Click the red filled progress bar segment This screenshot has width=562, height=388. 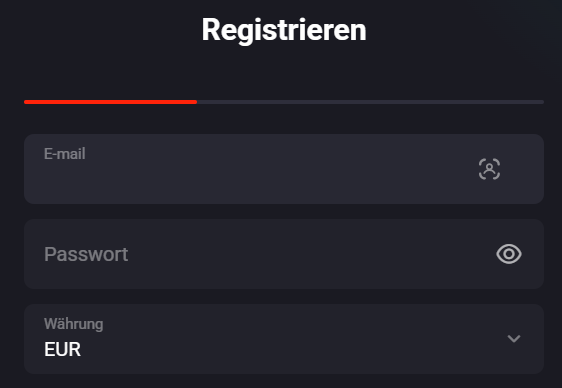tap(110, 102)
